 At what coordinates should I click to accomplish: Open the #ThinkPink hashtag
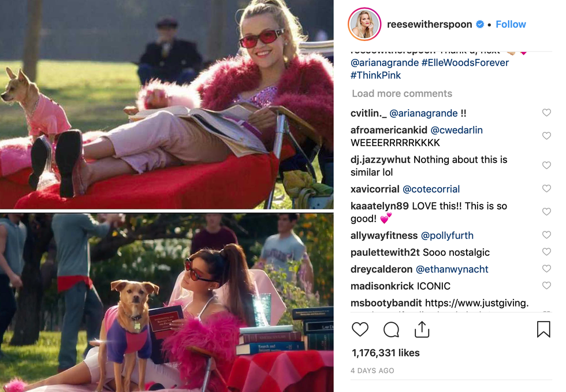click(375, 75)
